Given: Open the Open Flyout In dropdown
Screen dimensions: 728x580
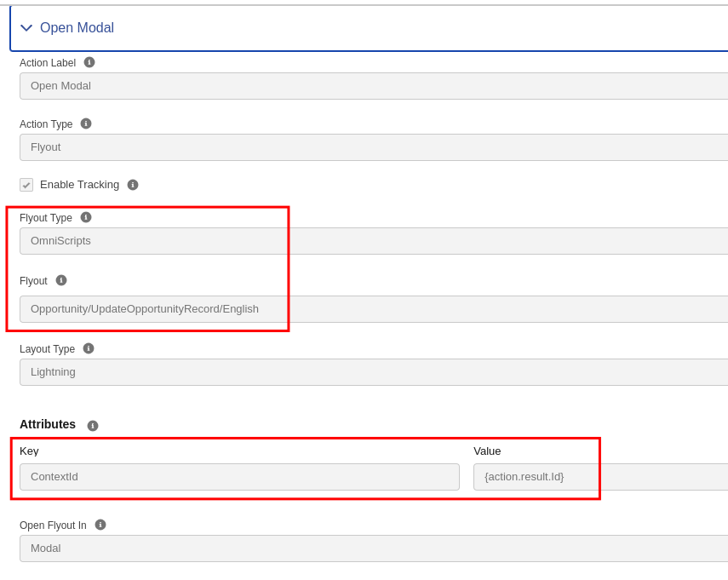Looking at the screenshot, I should pos(373,548).
